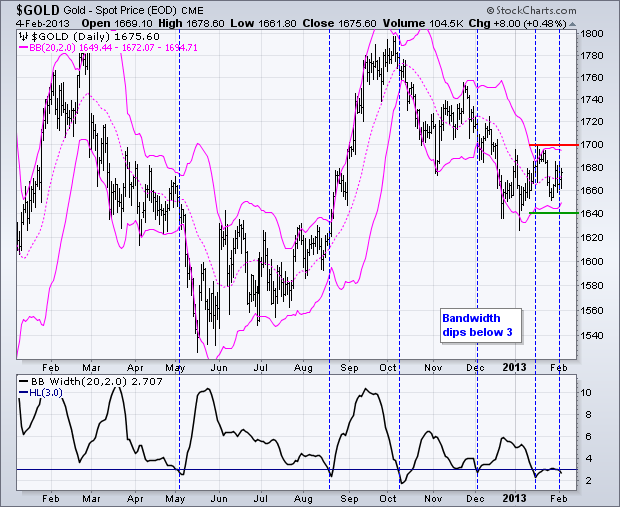The height and width of the screenshot is (507, 620).
Task: Click the 1680 price axis label
Action: [592, 168]
